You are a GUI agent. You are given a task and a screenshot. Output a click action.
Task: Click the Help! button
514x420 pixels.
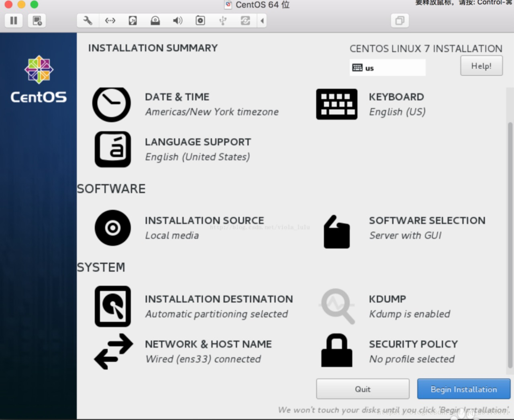pos(481,66)
